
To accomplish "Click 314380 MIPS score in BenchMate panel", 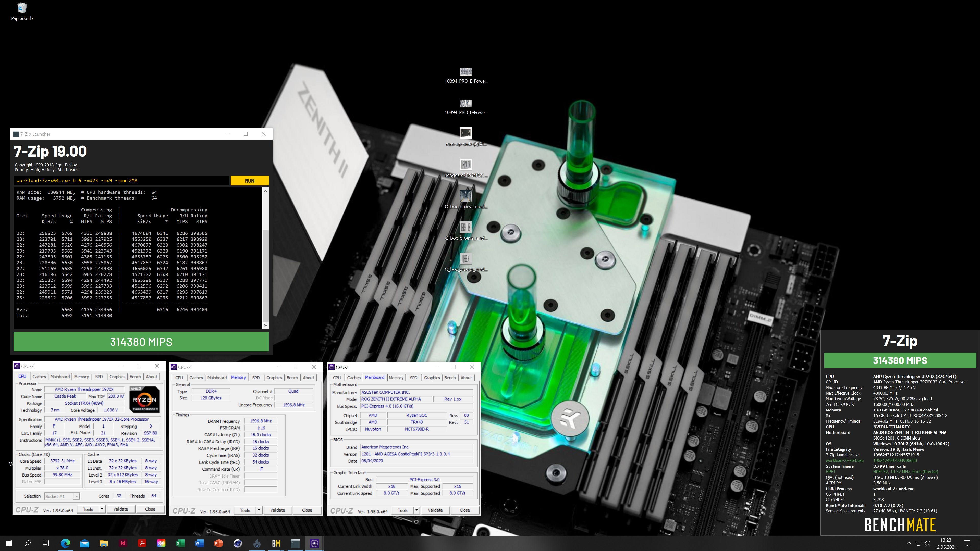I will click(x=900, y=360).
